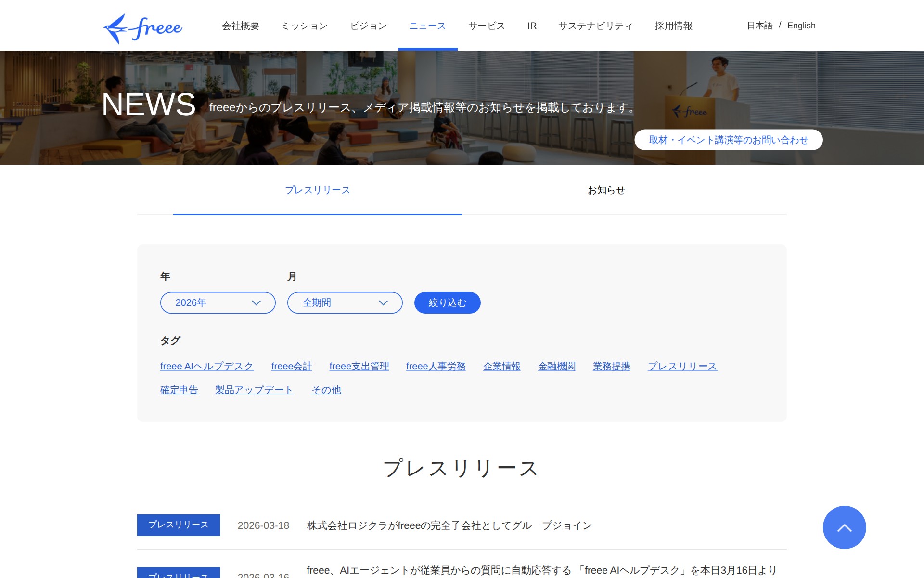The width and height of the screenshot is (924, 578).
Task: Select the 確定申告 tag
Action: (179, 390)
